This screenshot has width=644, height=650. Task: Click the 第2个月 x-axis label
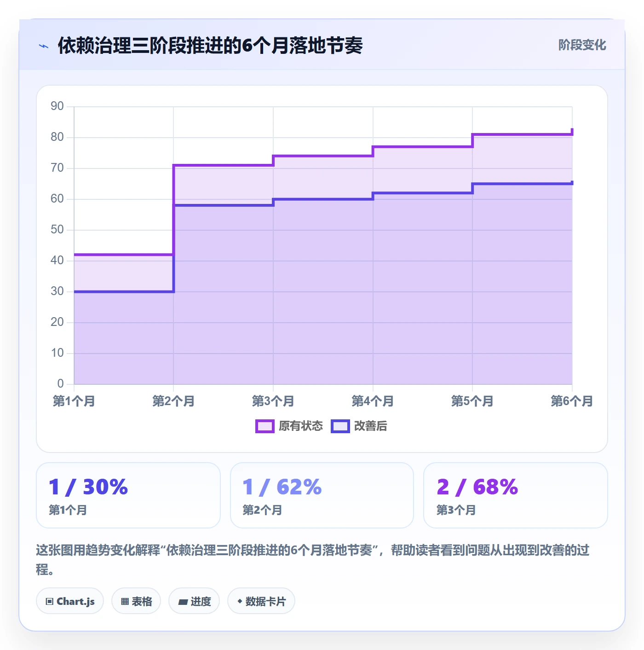[173, 401]
